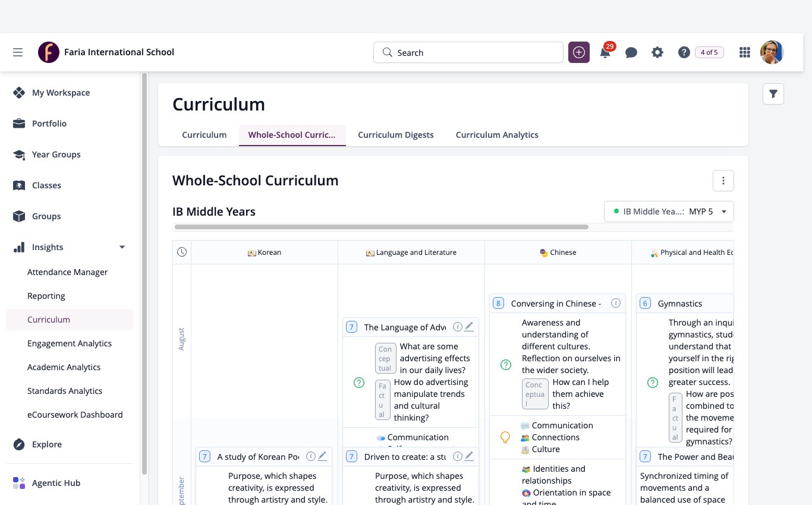Show info for A study of Korean Poetry

(311, 456)
